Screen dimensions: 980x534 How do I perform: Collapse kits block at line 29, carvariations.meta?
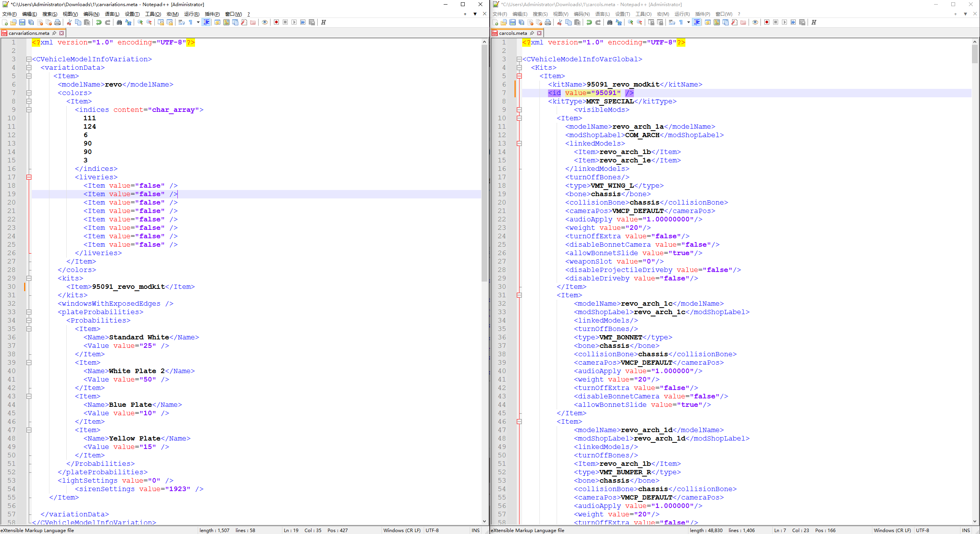29,278
